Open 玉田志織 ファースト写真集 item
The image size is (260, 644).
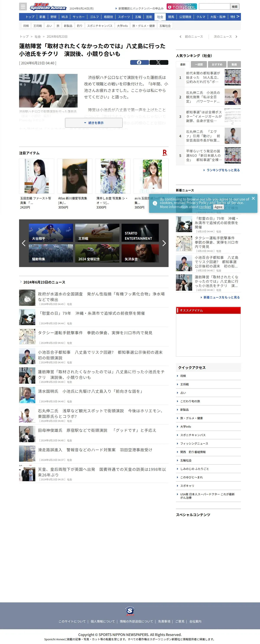click(x=36, y=184)
